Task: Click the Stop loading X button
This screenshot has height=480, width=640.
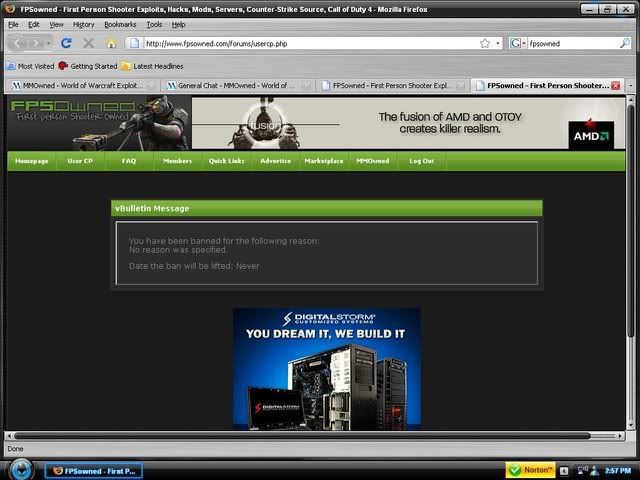Action: 89,43
